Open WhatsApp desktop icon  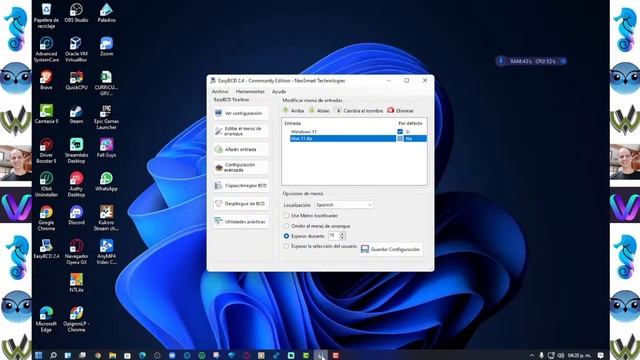pos(106,182)
